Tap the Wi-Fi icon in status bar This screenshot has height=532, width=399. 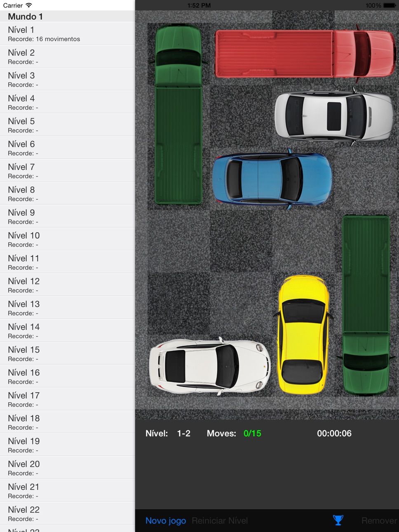28,5
